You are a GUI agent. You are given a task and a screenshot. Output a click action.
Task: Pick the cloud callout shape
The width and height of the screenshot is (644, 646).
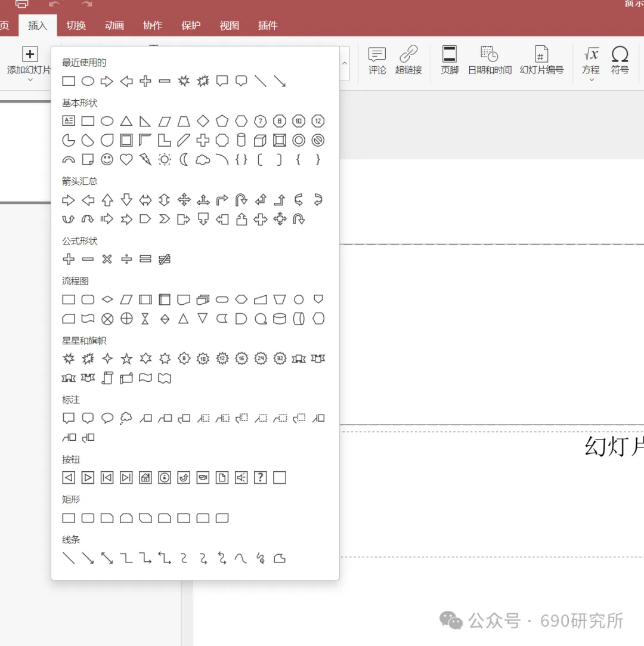pyautogui.click(x=126, y=418)
